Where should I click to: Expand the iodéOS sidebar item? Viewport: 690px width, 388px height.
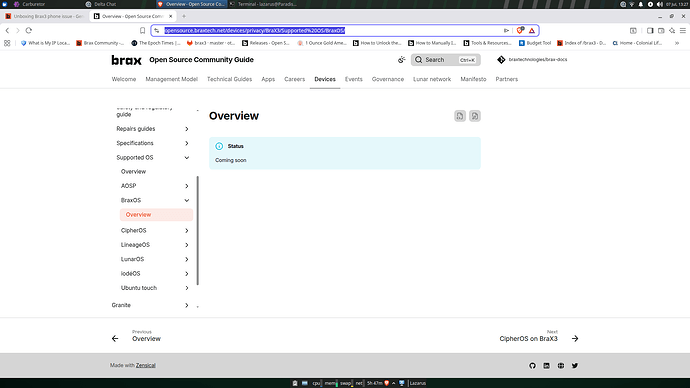click(187, 274)
